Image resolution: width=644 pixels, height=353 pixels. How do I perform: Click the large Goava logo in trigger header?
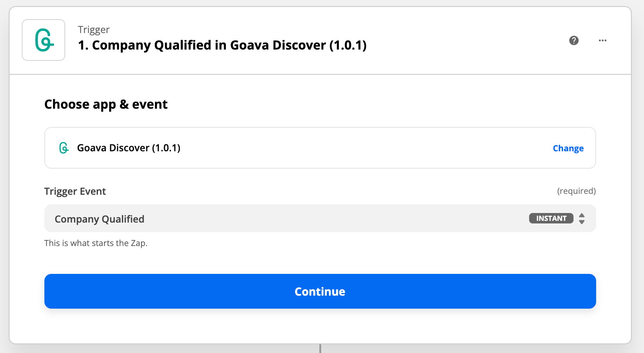pos(44,40)
